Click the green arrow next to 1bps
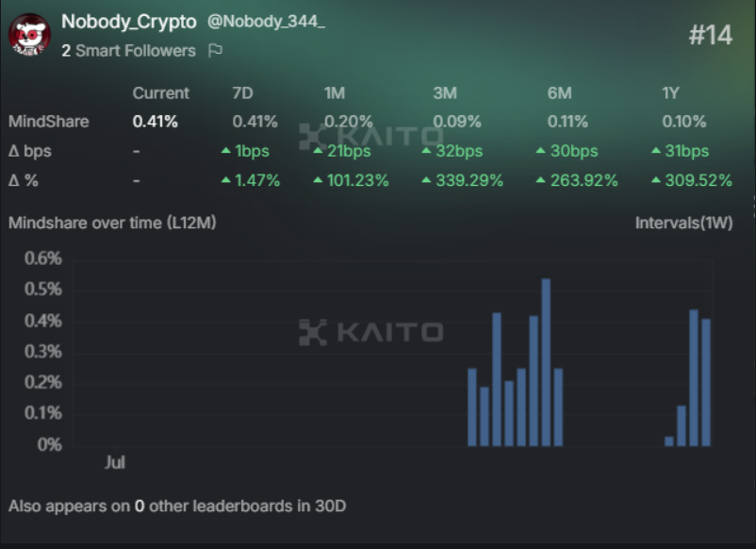 225,151
